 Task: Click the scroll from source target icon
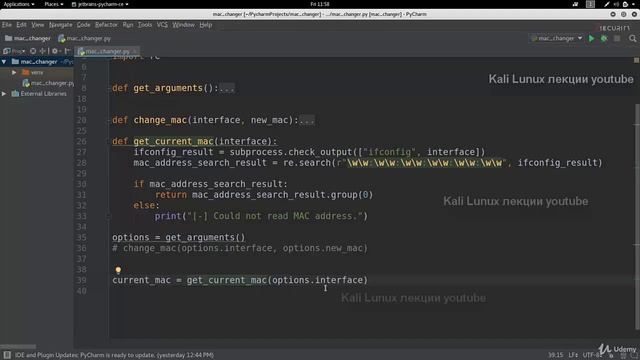click(33, 51)
